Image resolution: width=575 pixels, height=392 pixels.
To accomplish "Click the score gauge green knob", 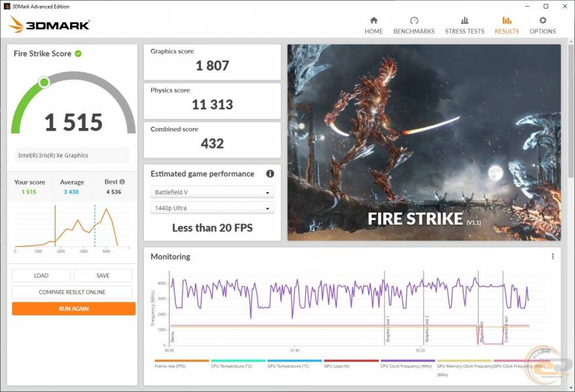I will point(44,82).
